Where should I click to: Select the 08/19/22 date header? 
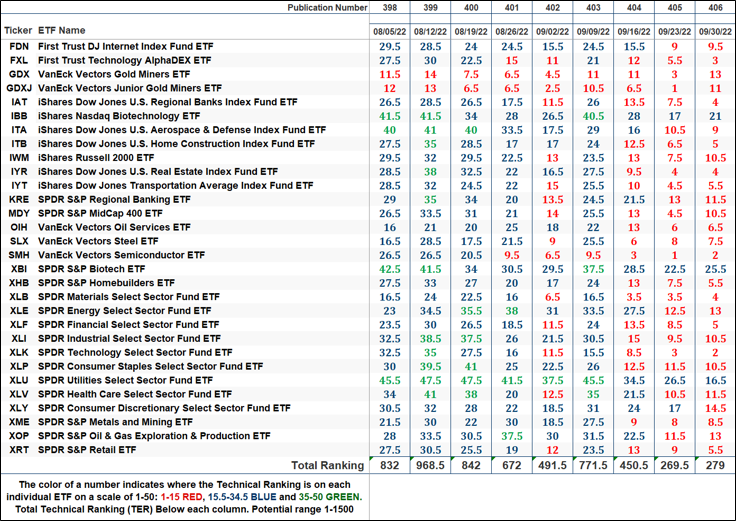(471, 31)
